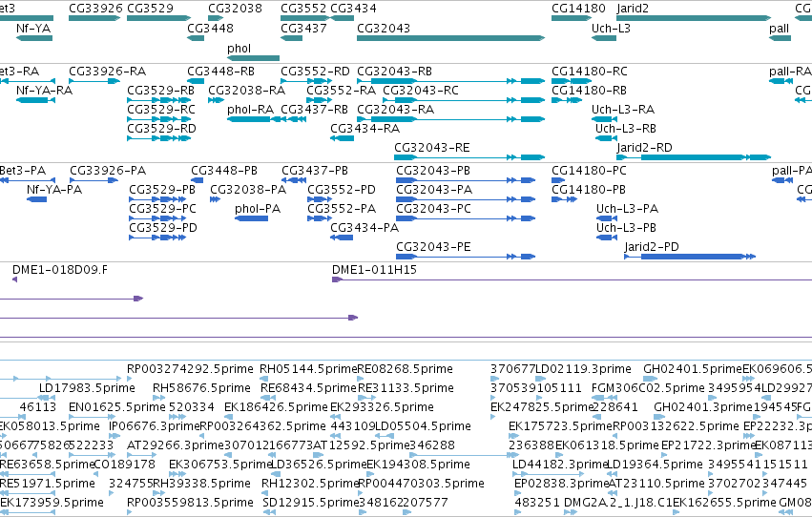Click transcript Uch-L3-RB
The width and height of the screenshot is (812, 517).
(626, 129)
